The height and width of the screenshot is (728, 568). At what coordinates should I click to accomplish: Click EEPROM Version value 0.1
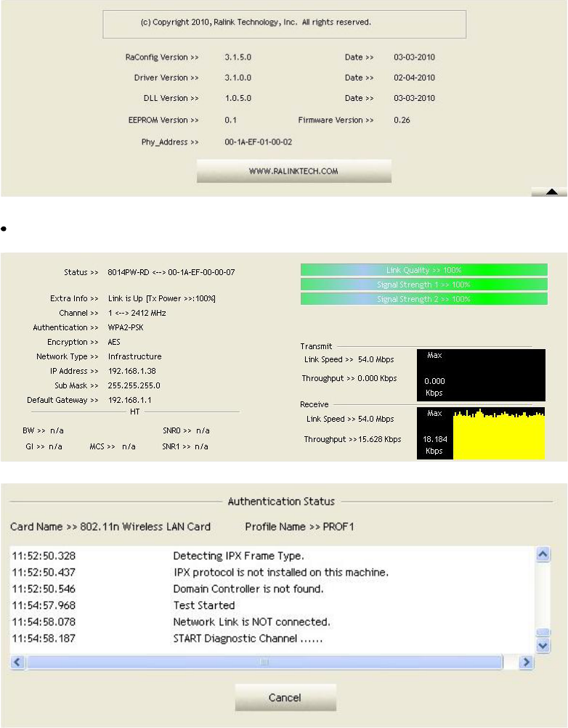coord(230,120)
